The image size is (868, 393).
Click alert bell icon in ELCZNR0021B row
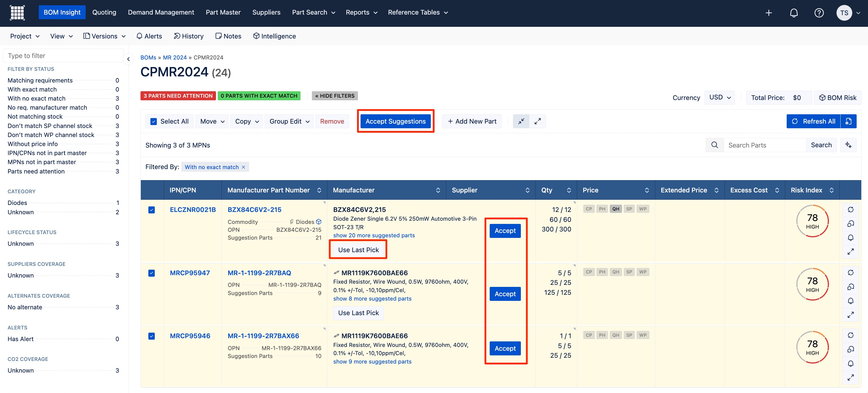851,238
